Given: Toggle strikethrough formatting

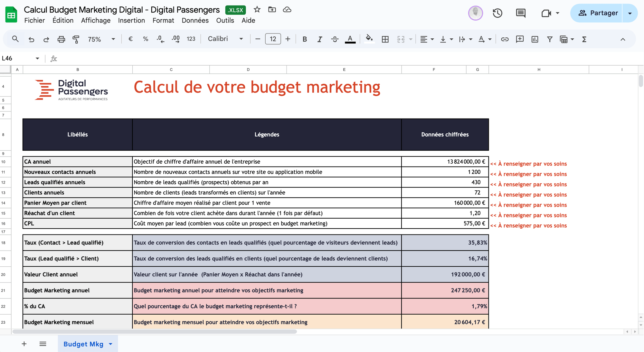Looking at the screenshot, I should click(x=335, y=39).
